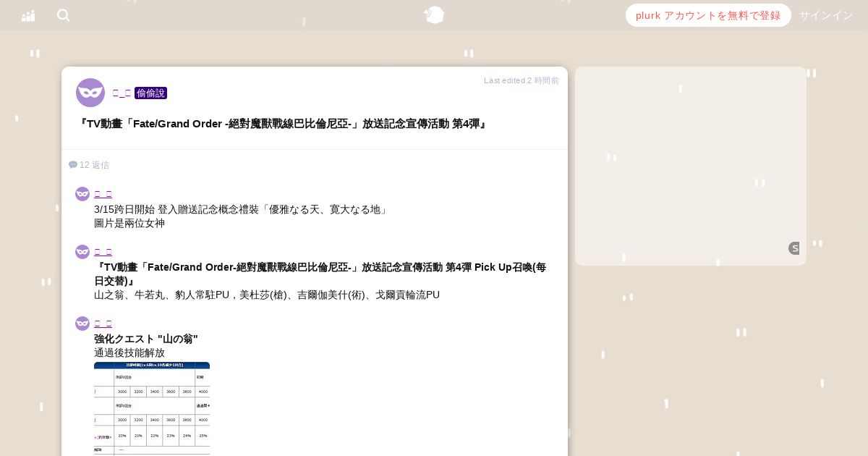Click the text 圖片是兩位女神

tap(129, 223)
